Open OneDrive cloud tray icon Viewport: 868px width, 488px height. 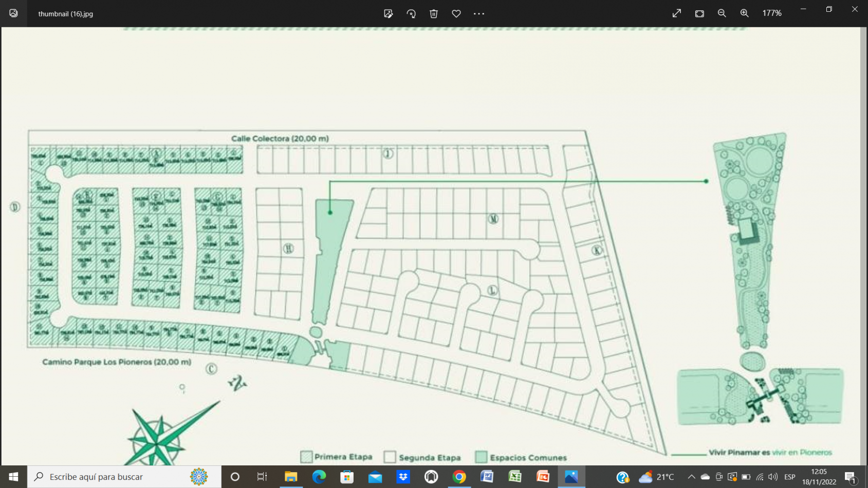coord(705,477)
